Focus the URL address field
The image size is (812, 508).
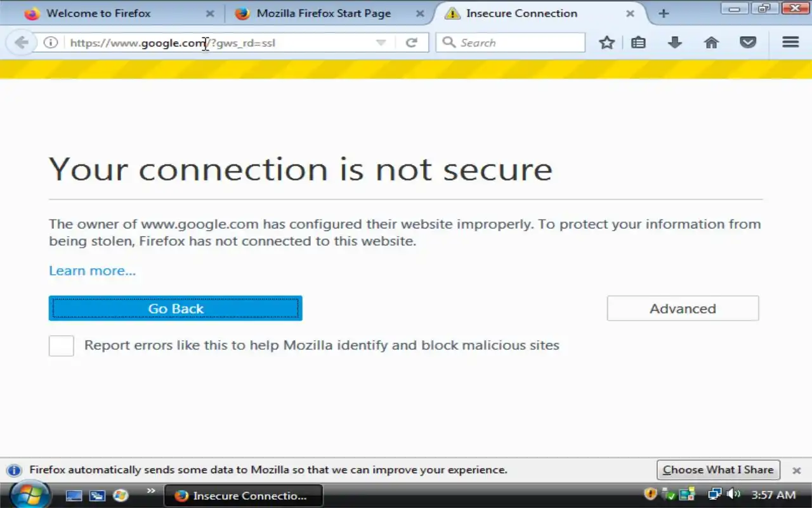[219, 43]
